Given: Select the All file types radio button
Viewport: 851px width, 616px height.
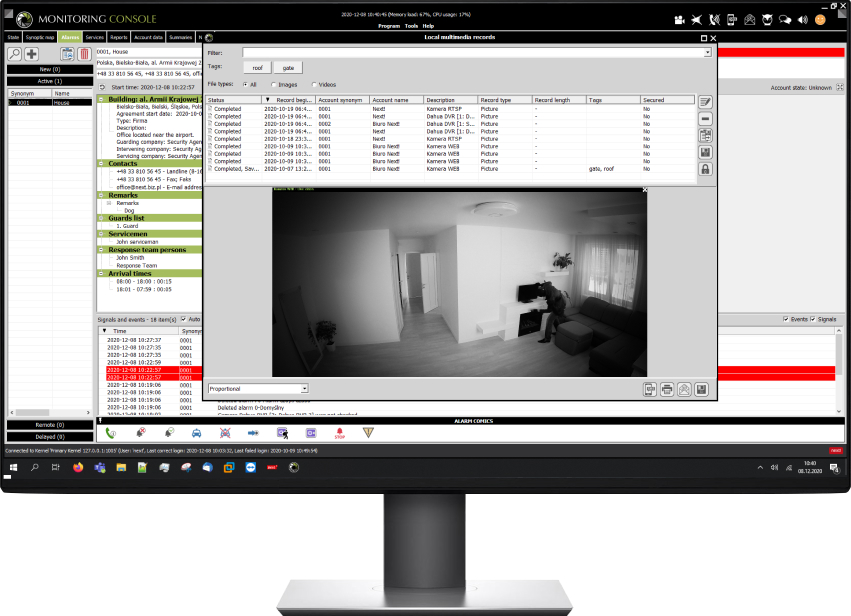Looking at the screenshot, I should (x=246, y=85).
